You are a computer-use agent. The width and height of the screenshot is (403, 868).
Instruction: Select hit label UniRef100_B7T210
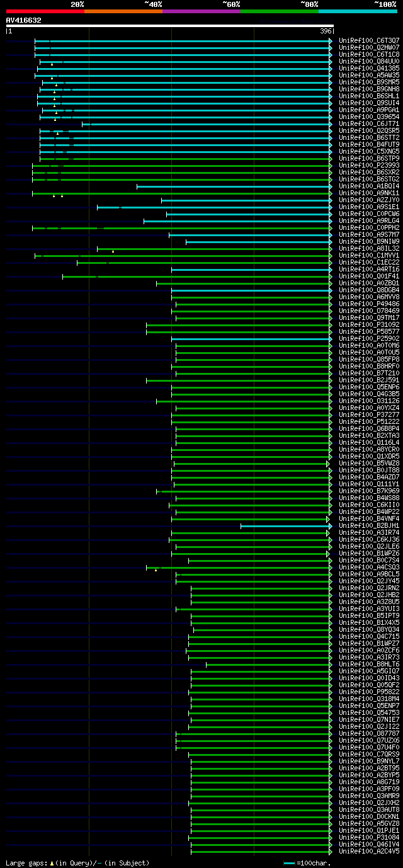pos(369,373)
